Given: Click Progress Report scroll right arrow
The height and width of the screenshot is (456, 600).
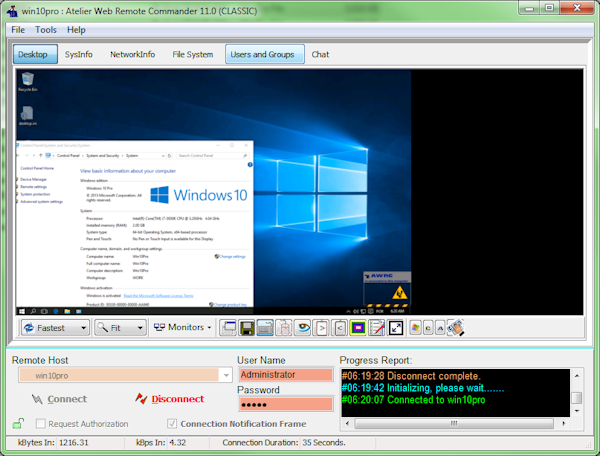Looking at the screenshot, I should [x=563, y=423].
